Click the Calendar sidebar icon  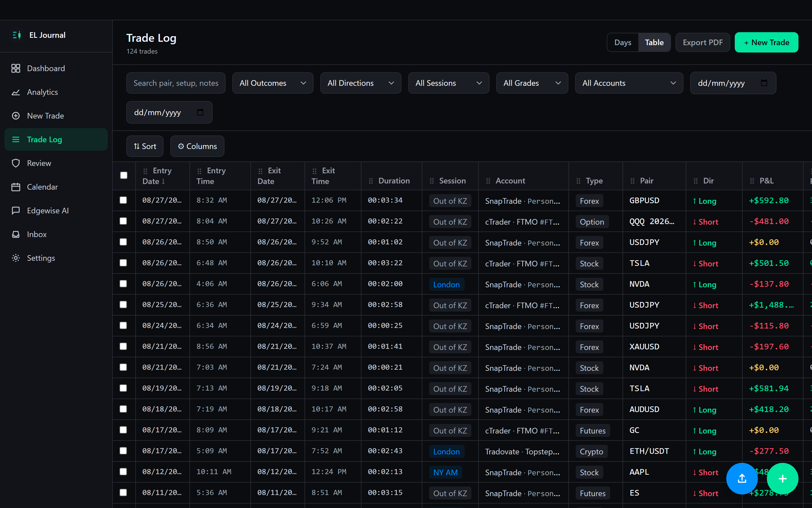click(x=16, y=187)
